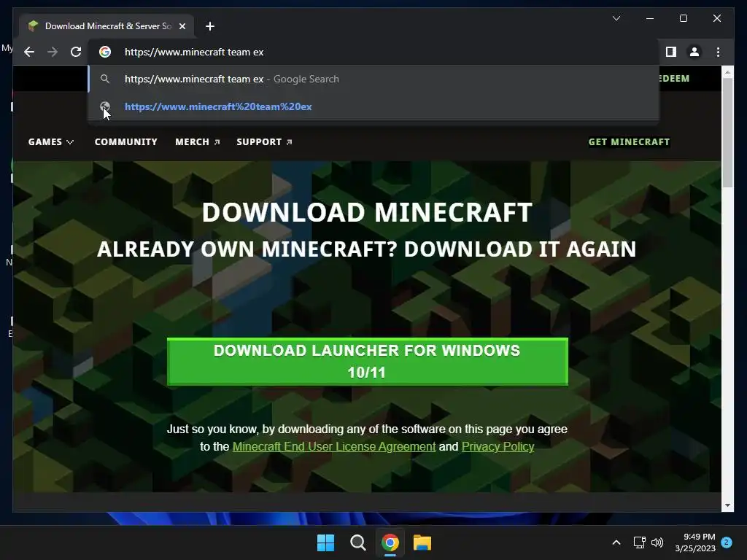Click GET MINECRAFT link
The width and height of the screenshot is (747, 560).
(x=629, y=142)
